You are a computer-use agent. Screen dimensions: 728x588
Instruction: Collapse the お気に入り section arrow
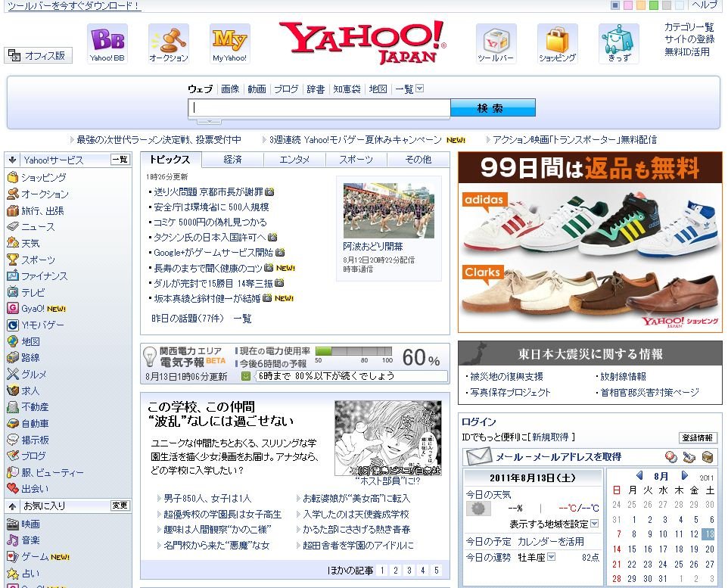click(x=12, y=506)
